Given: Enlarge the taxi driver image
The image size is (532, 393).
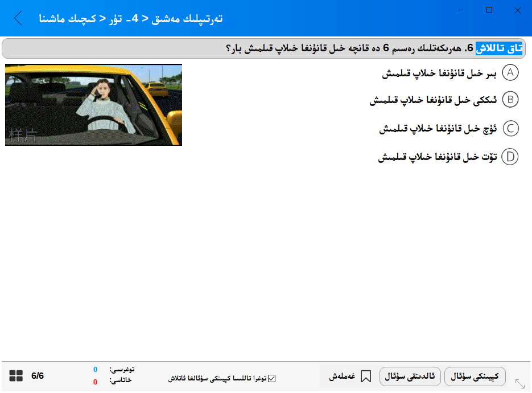Looking at the screenshot, I should coord(93,105).
